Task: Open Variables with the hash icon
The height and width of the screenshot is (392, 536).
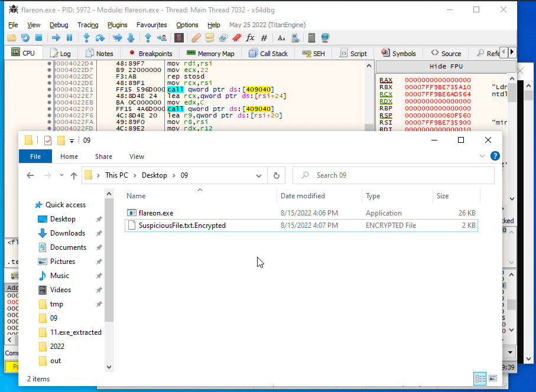Action: tap(264, 38)
